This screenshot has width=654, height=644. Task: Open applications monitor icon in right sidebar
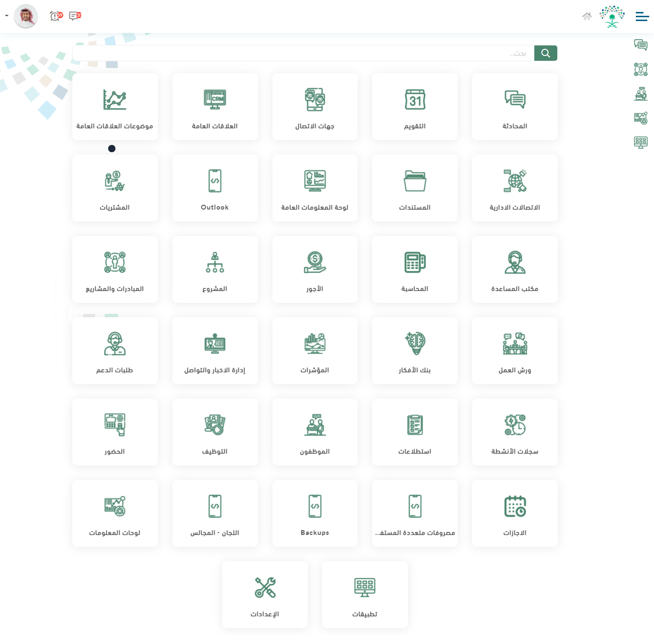point(641,142)
